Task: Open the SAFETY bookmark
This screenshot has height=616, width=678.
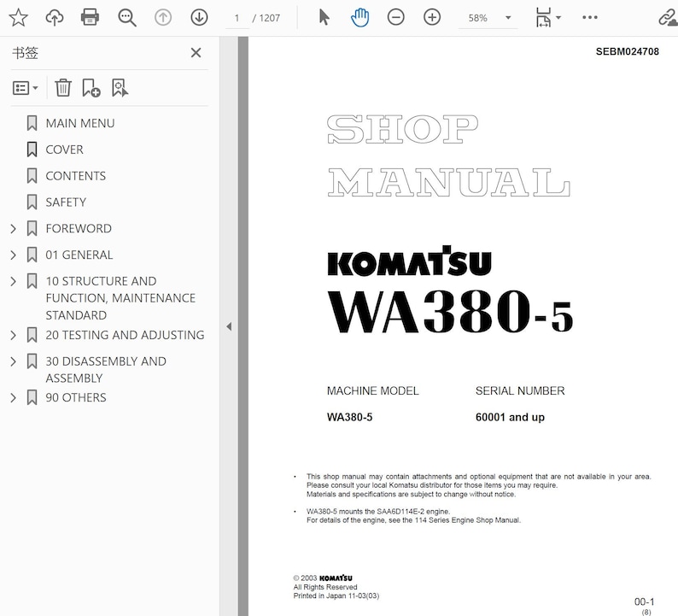Action: (66, 202)
